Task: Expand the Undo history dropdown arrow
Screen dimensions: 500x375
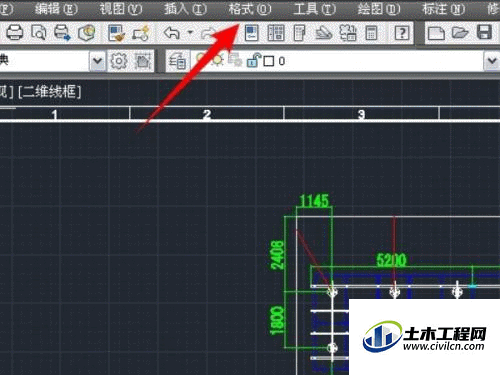Action: 190,33
